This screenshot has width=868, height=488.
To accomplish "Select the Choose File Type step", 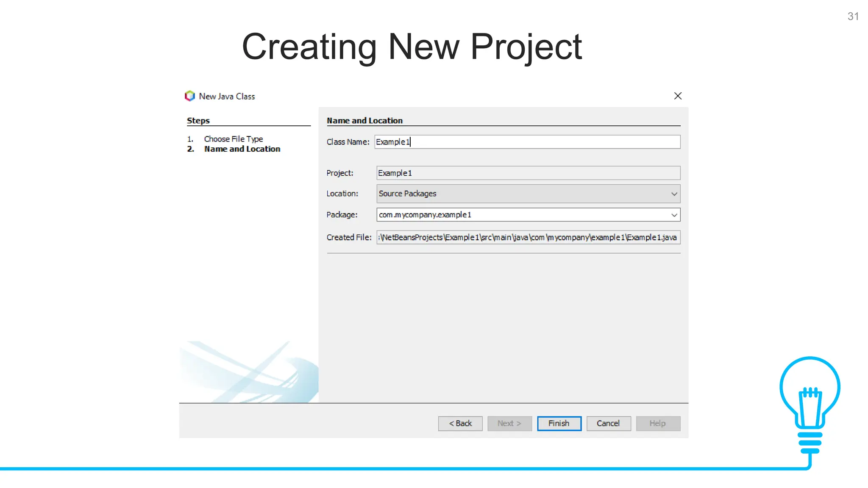I will coord(233,139).
